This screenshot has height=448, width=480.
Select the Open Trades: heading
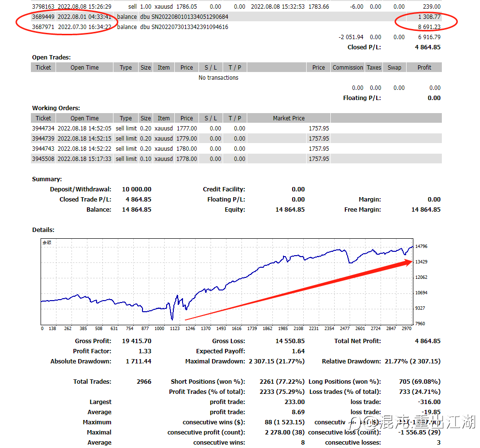(51, 57)
